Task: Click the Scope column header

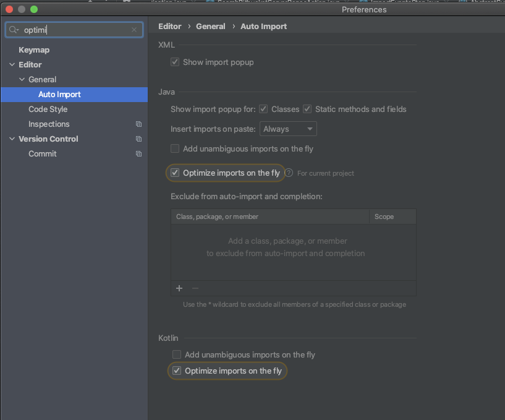Action: pos(393,216)
